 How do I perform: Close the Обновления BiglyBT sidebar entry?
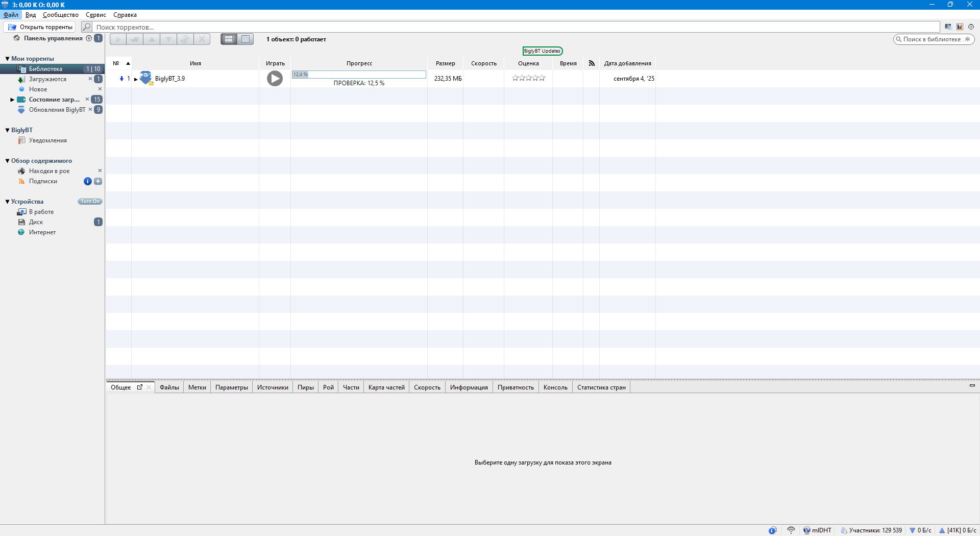pos(90,109)
